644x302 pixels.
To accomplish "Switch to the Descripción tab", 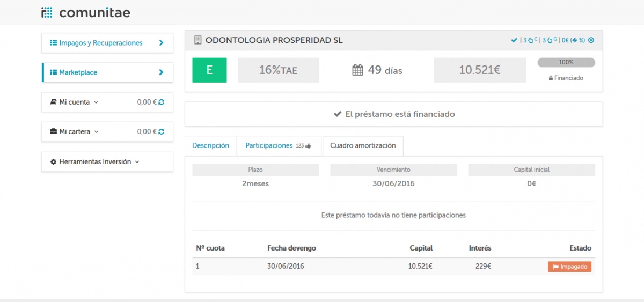I will pyautogui.click(x=210, y=145).
